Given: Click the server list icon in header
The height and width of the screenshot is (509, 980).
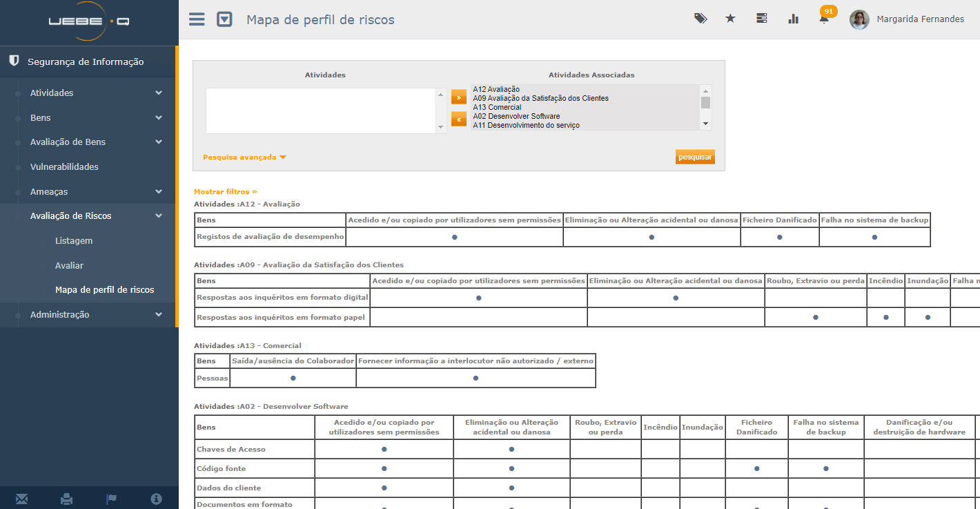Looking at the screenshot, I should pyautogui.click(x=762, y=19).
